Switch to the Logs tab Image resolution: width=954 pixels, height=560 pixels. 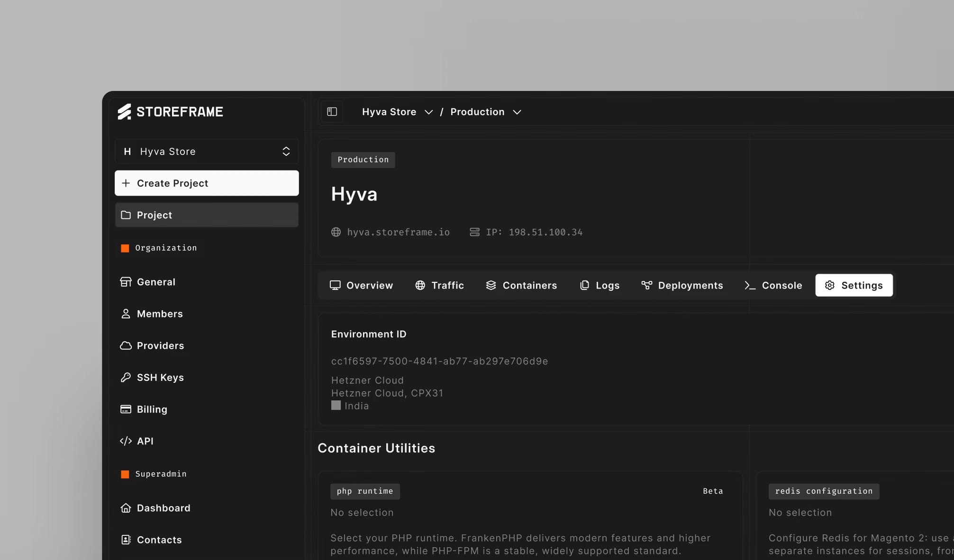600,285
